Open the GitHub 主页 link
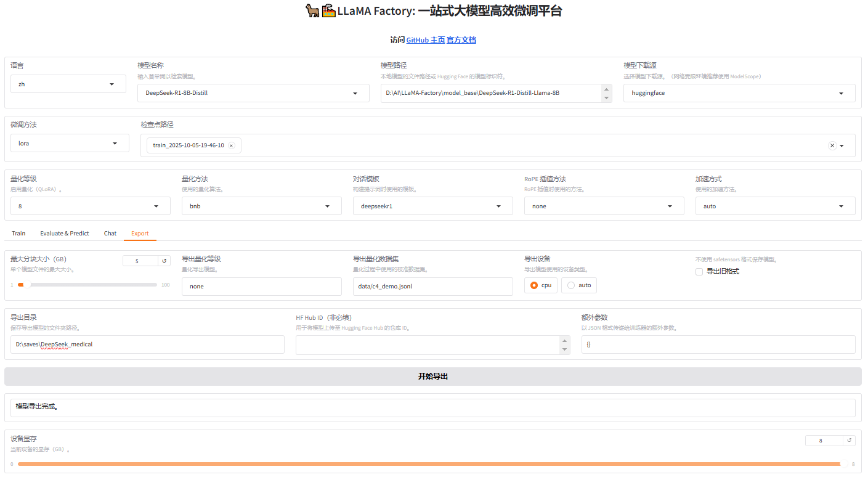This screenshot has height=485, width=868. (426, 40)
